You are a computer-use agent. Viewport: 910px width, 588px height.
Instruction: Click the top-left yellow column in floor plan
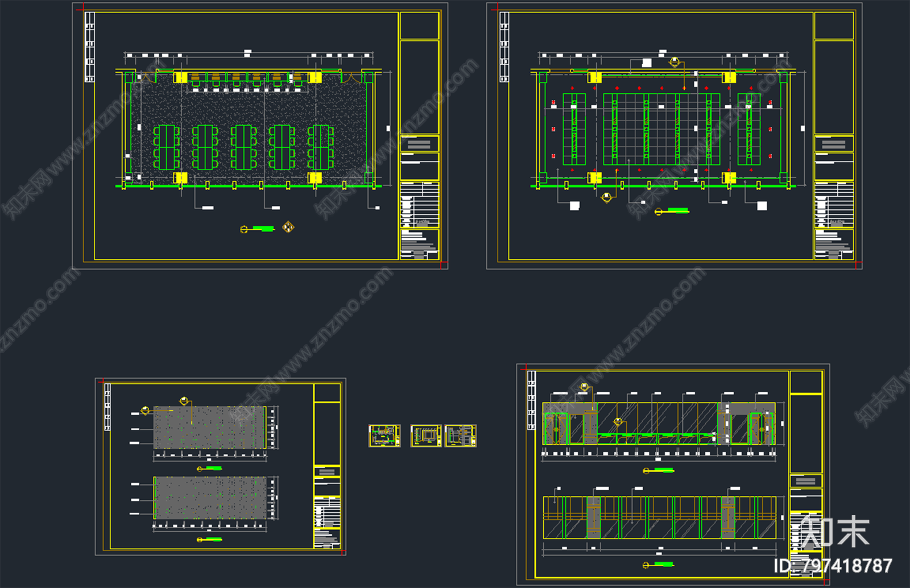coord(180,78)
